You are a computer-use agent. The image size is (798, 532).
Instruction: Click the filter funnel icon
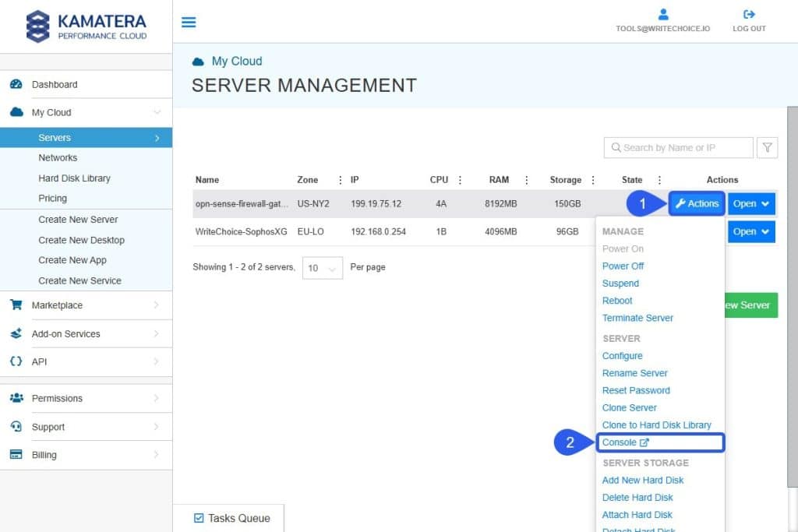click(x=767, y=148)
